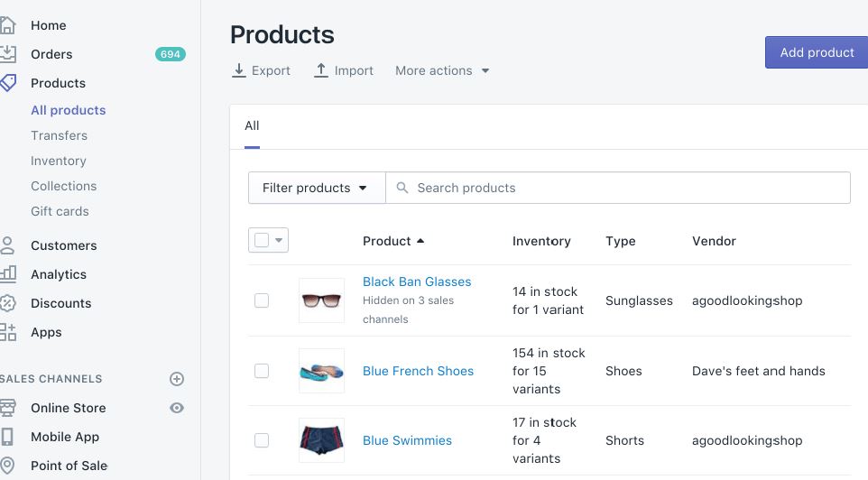Click the Import upload arrow icon
The image size is (868, 480).
click(x=321, y=70)
